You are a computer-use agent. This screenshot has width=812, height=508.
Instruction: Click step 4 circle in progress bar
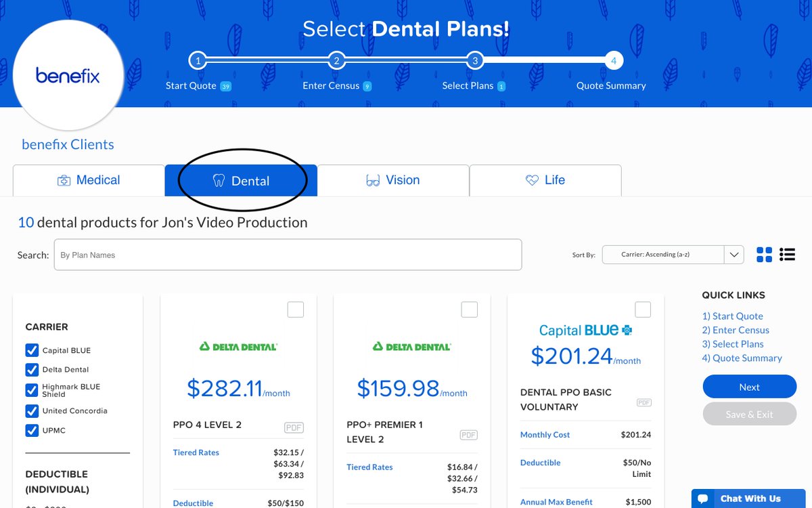point(614,61)
